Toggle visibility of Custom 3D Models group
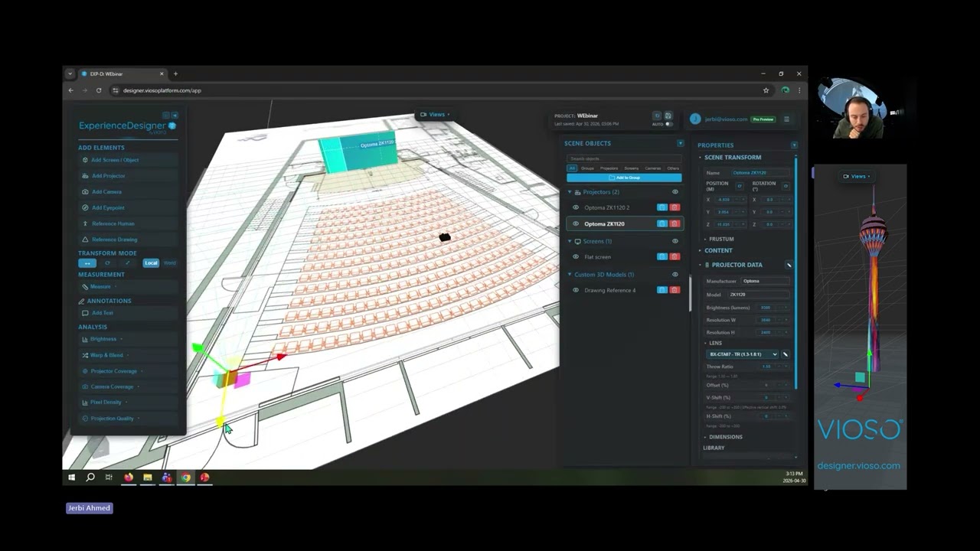 (x=675, y=274)
